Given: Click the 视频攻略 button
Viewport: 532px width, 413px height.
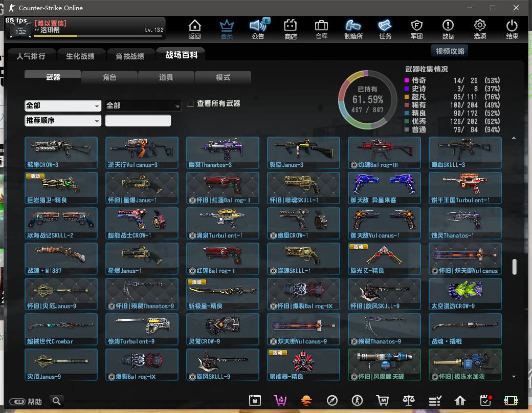Looking at the screenshot, I should pos(450,51).
